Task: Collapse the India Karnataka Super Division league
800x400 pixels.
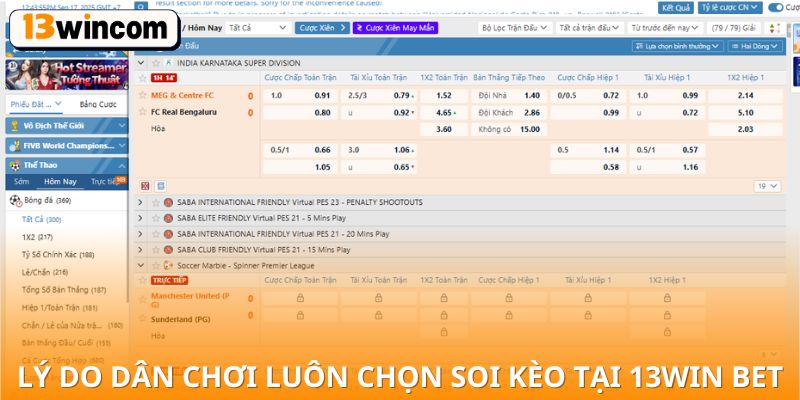Action: click(141, 63)
